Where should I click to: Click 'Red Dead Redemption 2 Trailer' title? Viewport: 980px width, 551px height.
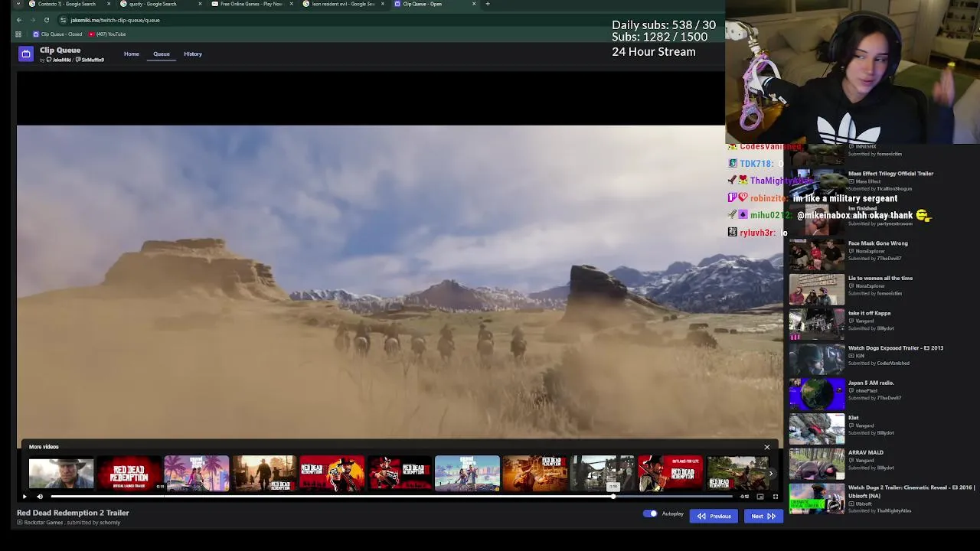(x=73, y=513)
